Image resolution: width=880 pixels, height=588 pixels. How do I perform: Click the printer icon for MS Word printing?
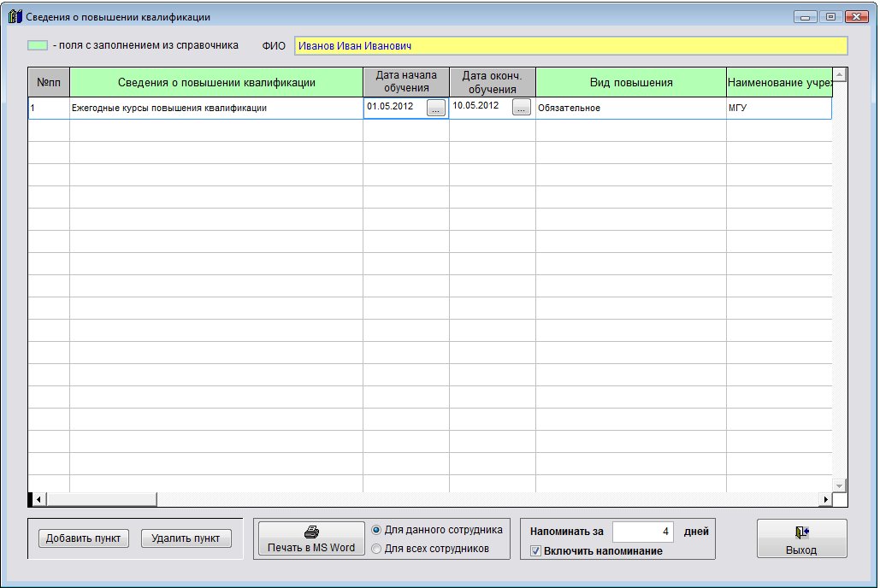(311, 532)
